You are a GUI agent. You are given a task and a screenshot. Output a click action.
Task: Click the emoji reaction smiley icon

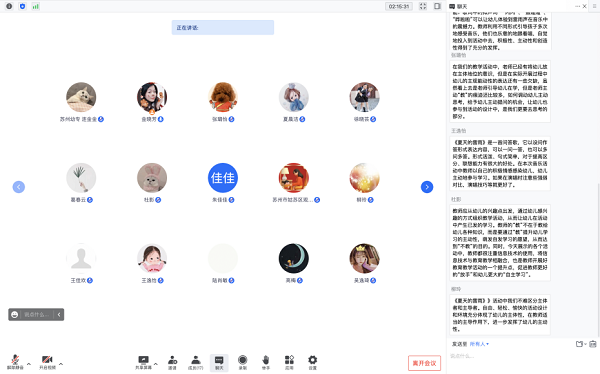[15, 315]
